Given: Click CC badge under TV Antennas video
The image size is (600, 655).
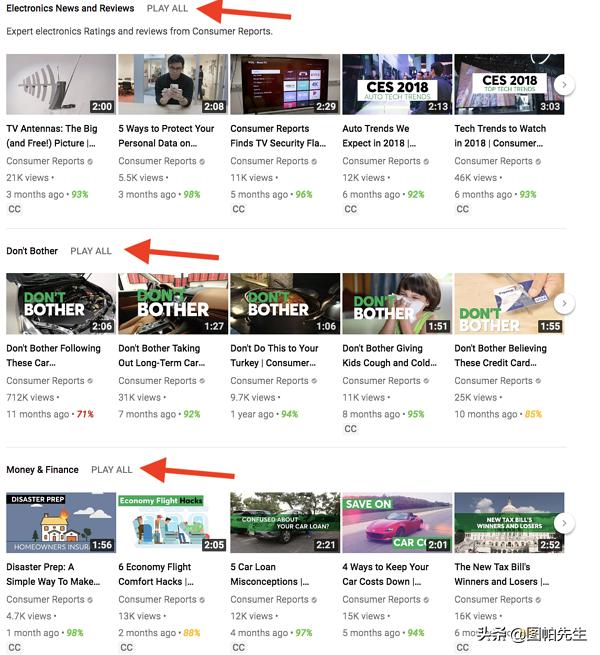Looking at the screenshot, I should pyautogui.click(x=15, y=209).
